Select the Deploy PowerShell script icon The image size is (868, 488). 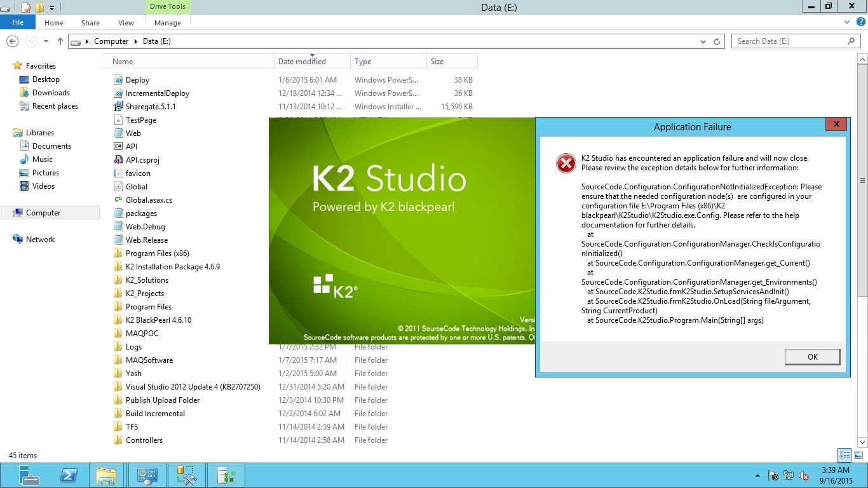pyautogui.click(x=118, y=80)
